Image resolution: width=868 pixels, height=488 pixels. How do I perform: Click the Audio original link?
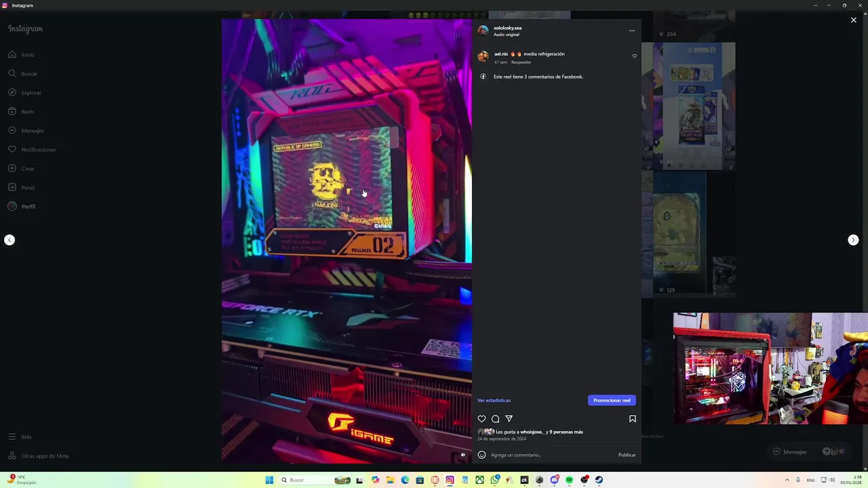pos(507,35)
